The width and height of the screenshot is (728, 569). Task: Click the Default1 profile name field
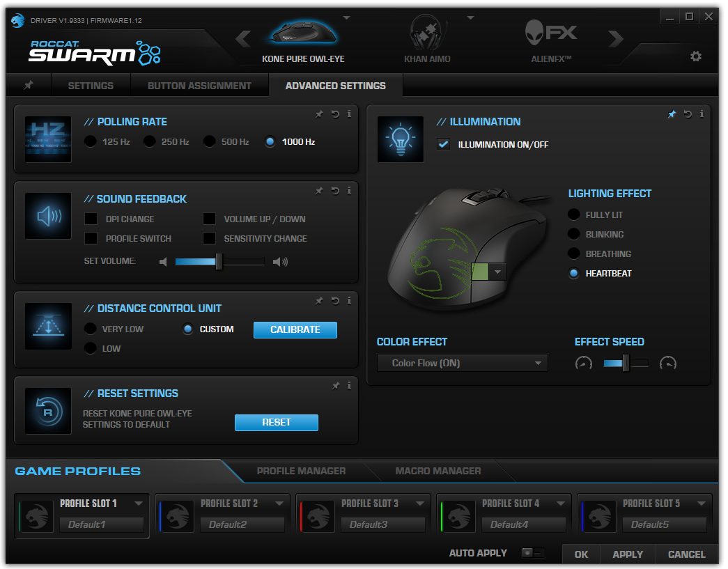pos(102,524)
